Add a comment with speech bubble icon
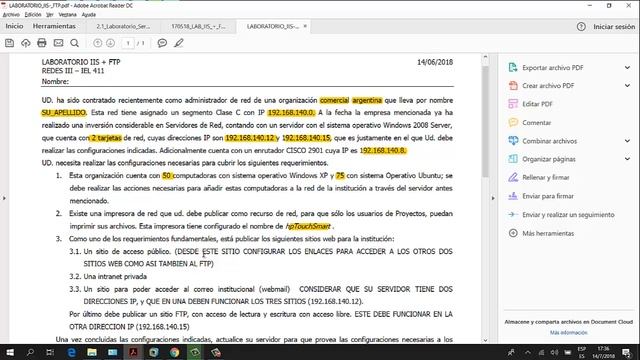Viewport: 640px width, 360px height. 162,43
